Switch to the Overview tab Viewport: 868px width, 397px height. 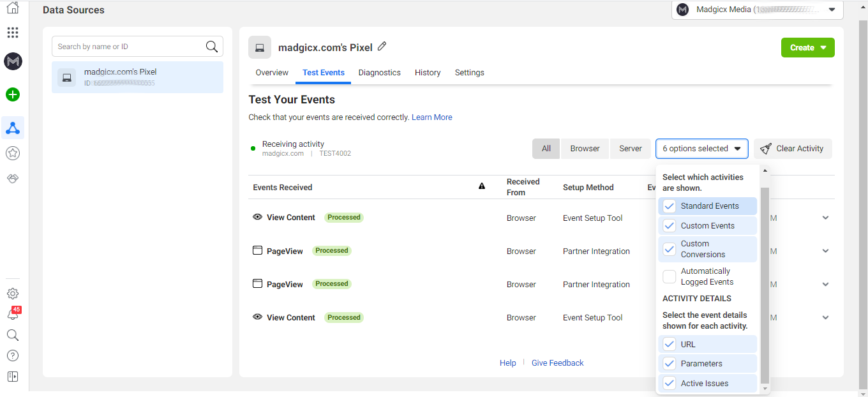coord(272,73)
